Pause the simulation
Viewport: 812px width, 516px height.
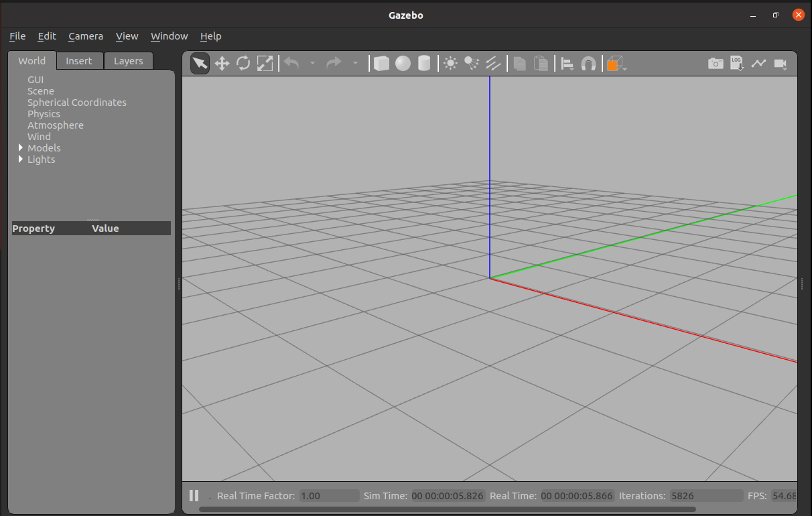click(194, 496)
